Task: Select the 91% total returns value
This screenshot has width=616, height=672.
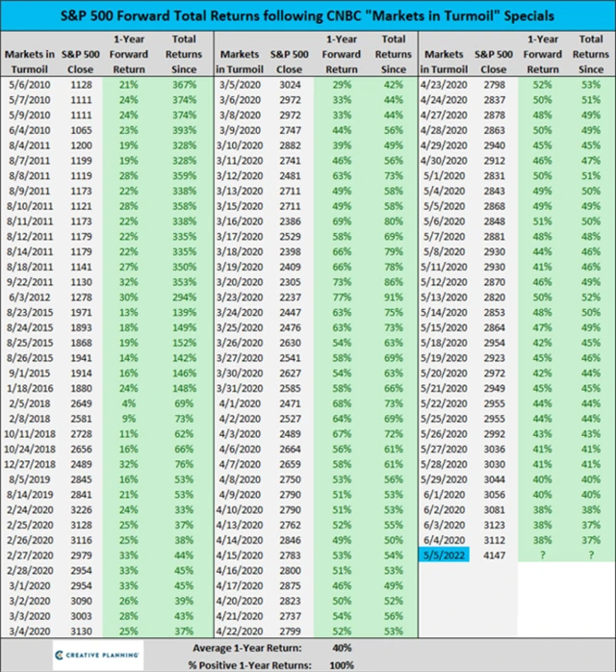Action: (x=393, y=298)
